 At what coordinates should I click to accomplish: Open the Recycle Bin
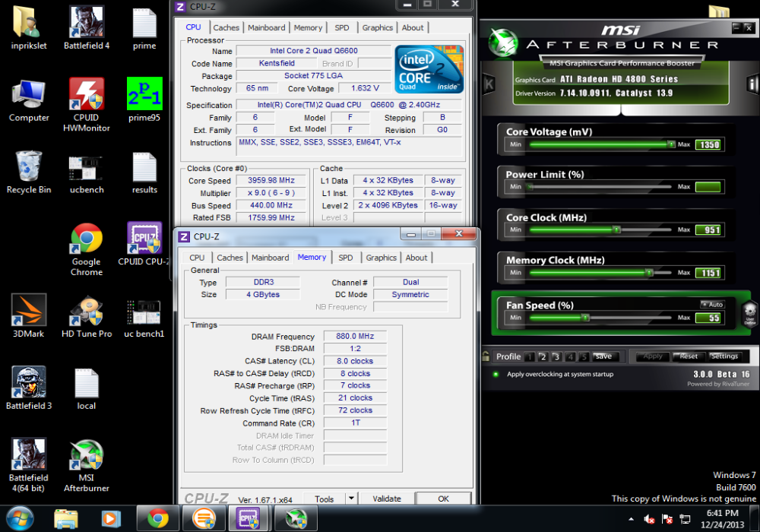point(29,172)
